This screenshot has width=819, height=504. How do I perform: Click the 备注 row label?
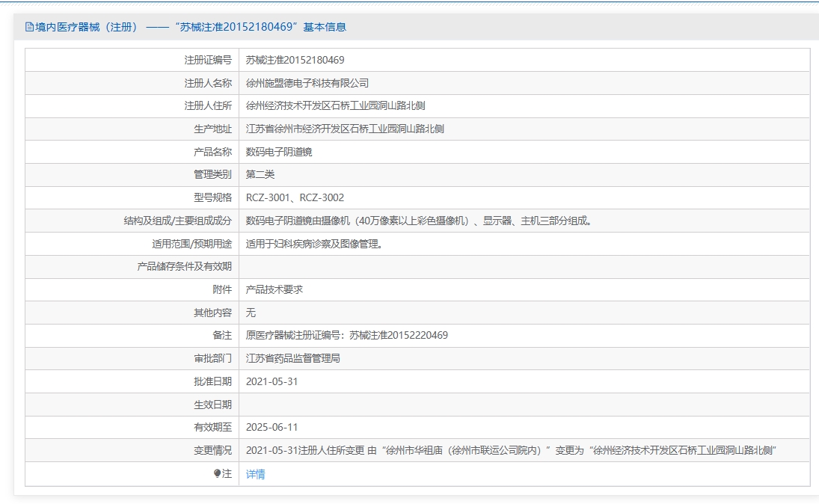click(x=222, y=335)
